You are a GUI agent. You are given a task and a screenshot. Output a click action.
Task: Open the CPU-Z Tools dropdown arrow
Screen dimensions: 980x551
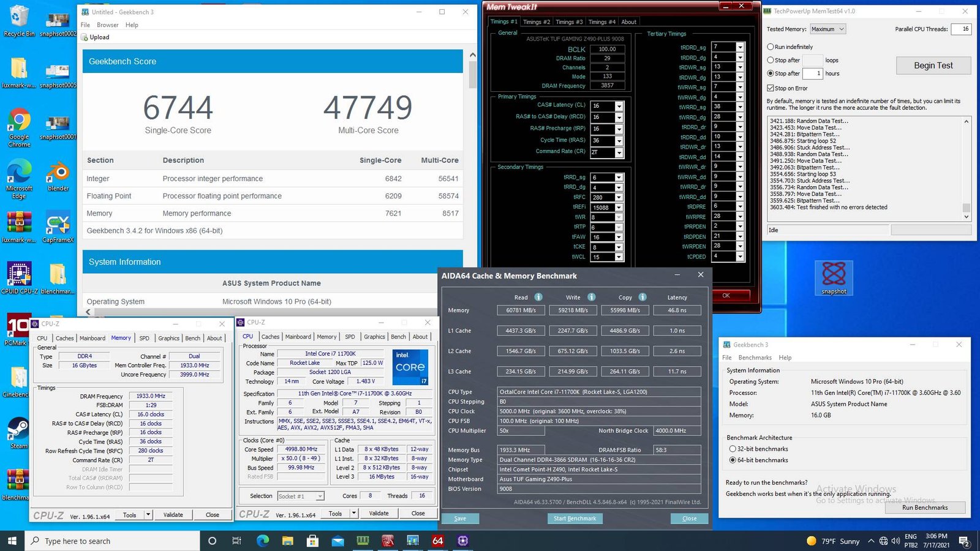[x=148, y=515]
